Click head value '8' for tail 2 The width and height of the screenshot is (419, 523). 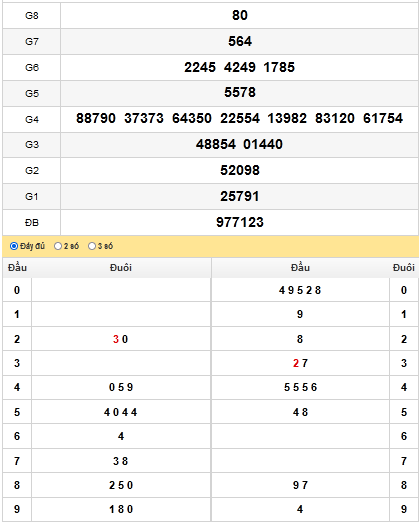point(300,339)
